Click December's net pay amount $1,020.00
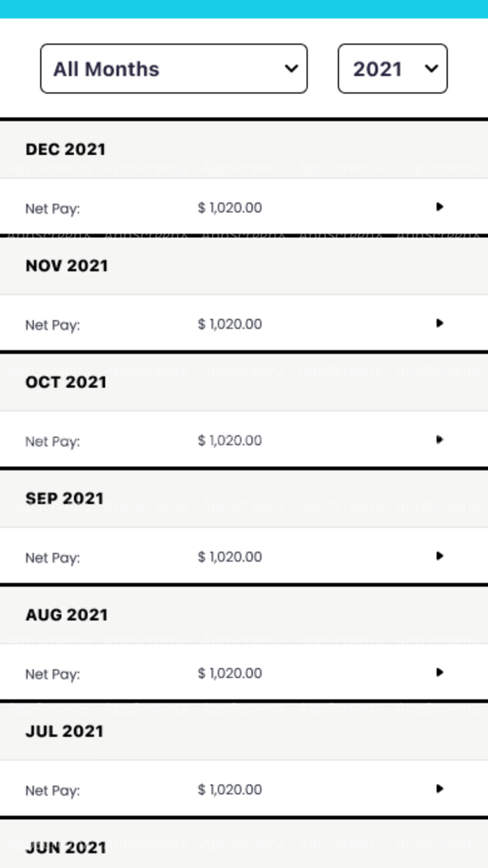The width and height of the screenshot is (488, 868). [230, 208]
